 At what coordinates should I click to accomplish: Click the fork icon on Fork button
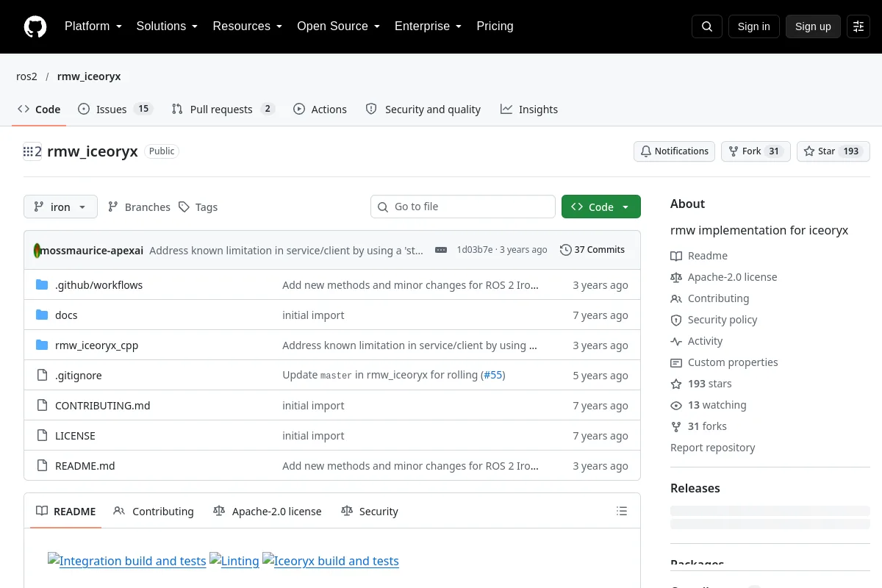click(x=734, y=151)
